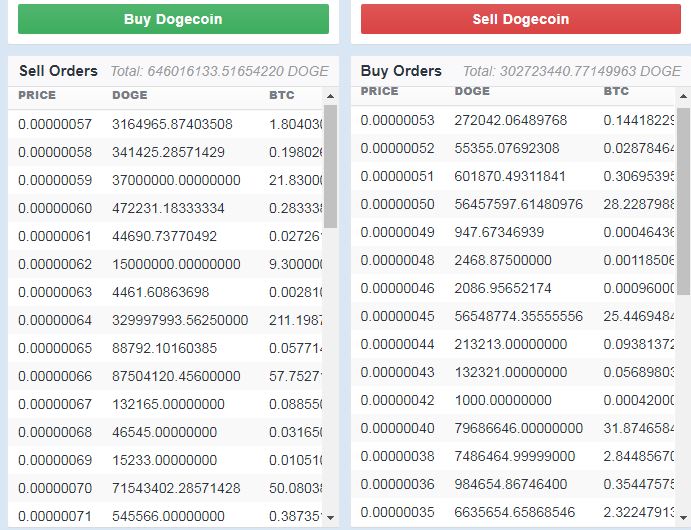
Task: Select buy order priced 0.00000053
Action: tap(513, 120)
